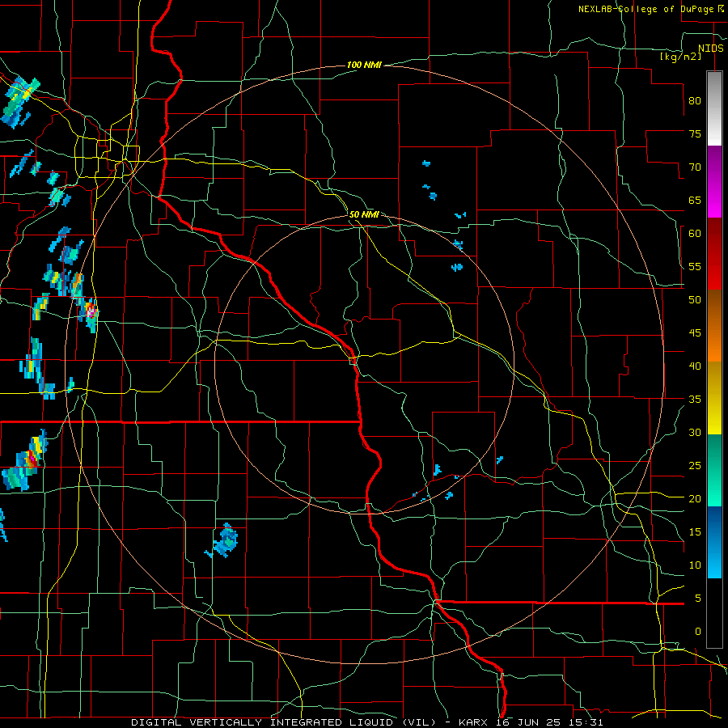Select the 80 value on the VIL scale

click(695, 101)
